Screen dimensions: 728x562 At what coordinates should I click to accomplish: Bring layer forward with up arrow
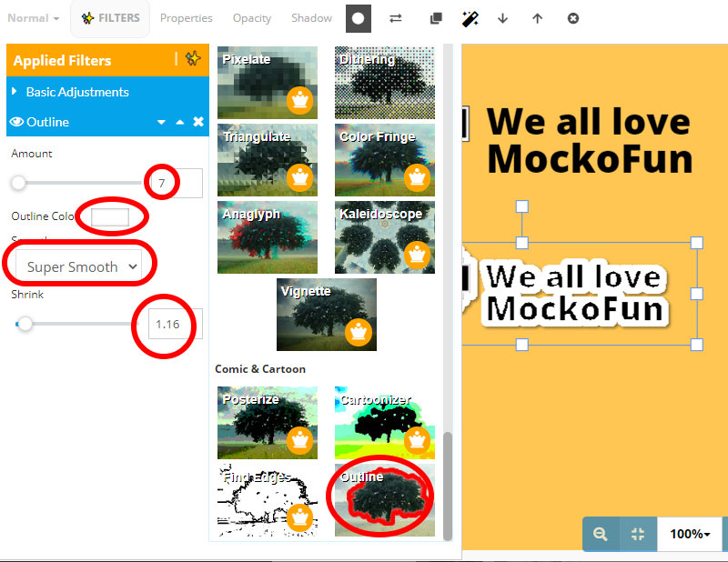click(x=537, y=18)
